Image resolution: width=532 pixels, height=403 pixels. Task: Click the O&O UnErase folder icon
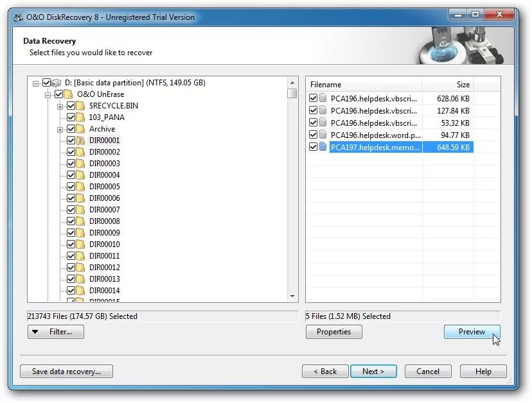click(68, 94)
